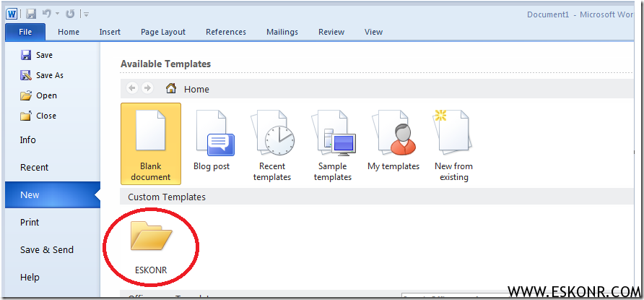The width and height of the screenshot is (644, 300).
Task: Click the Save icon in Quick Access Toolbar
Action: (32, 13)
